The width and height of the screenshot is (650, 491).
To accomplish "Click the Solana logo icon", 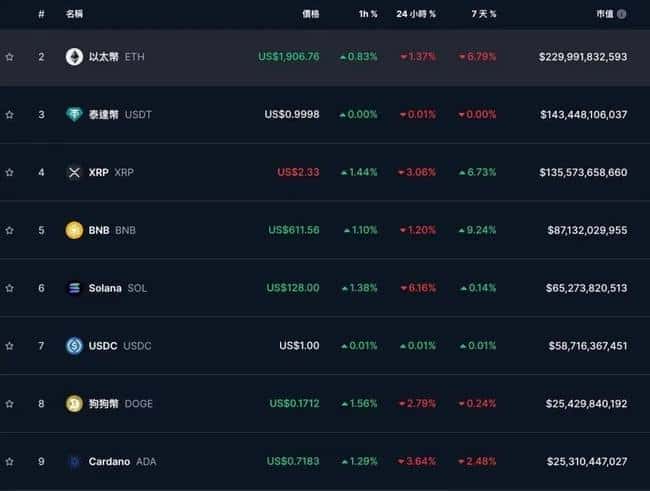I will coord(74,288).
